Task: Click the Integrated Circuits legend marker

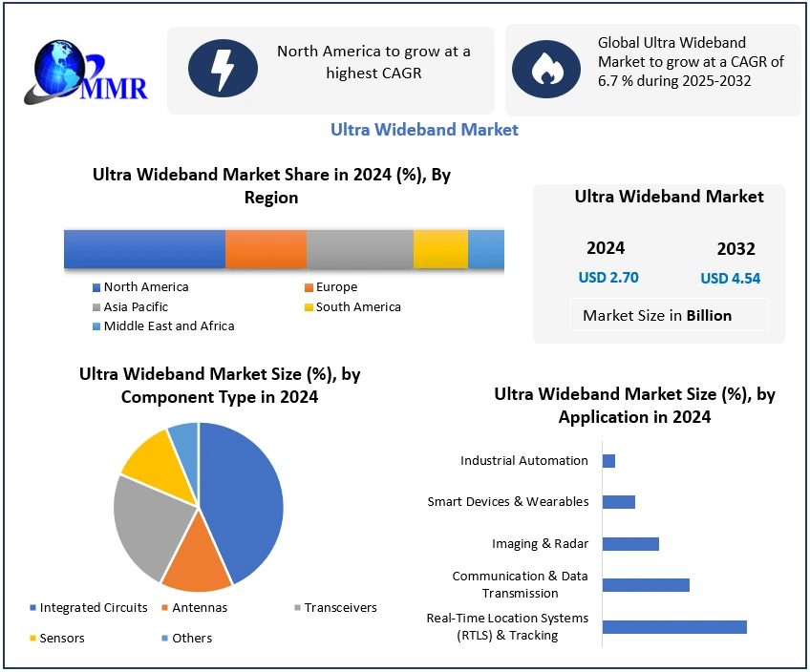Action: click(33, 608)
